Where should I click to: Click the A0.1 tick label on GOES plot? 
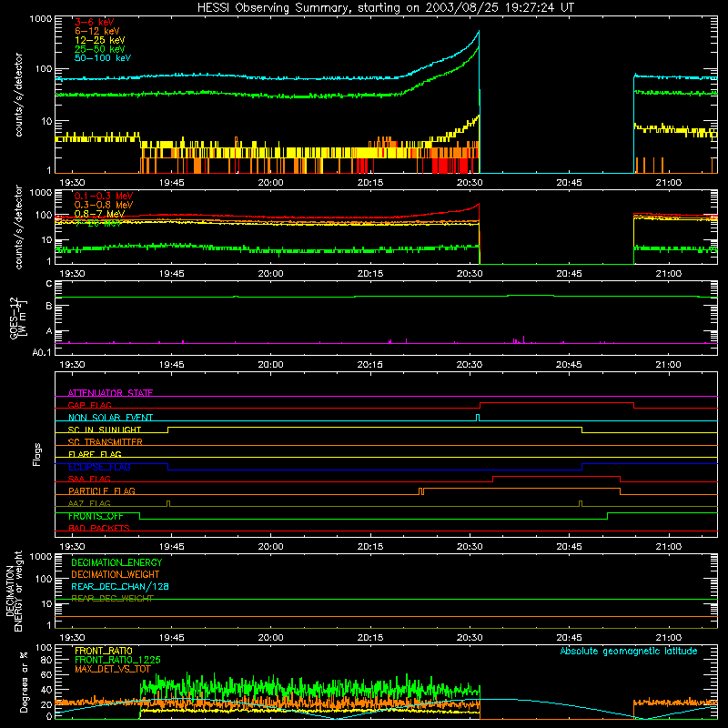click(x=42, y=353)
